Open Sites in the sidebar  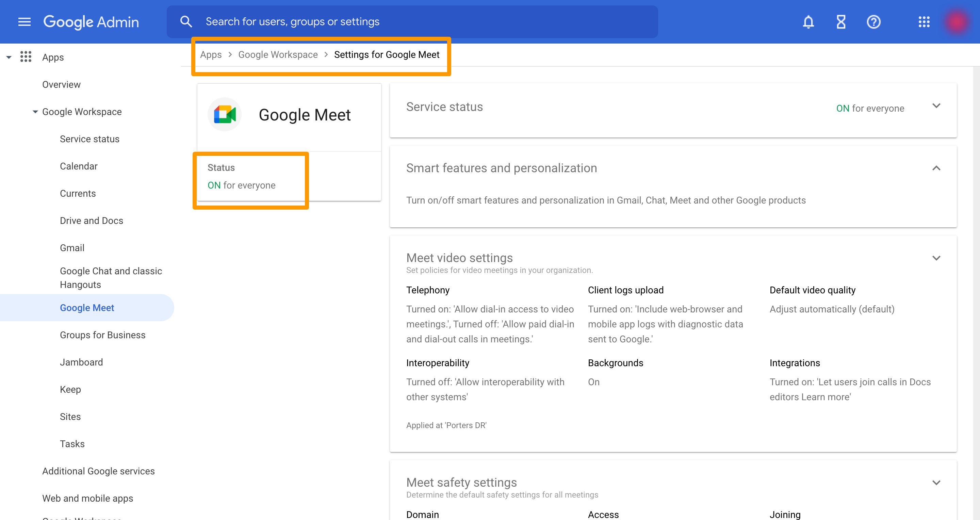pyautogui.click(x=70, y=417)
